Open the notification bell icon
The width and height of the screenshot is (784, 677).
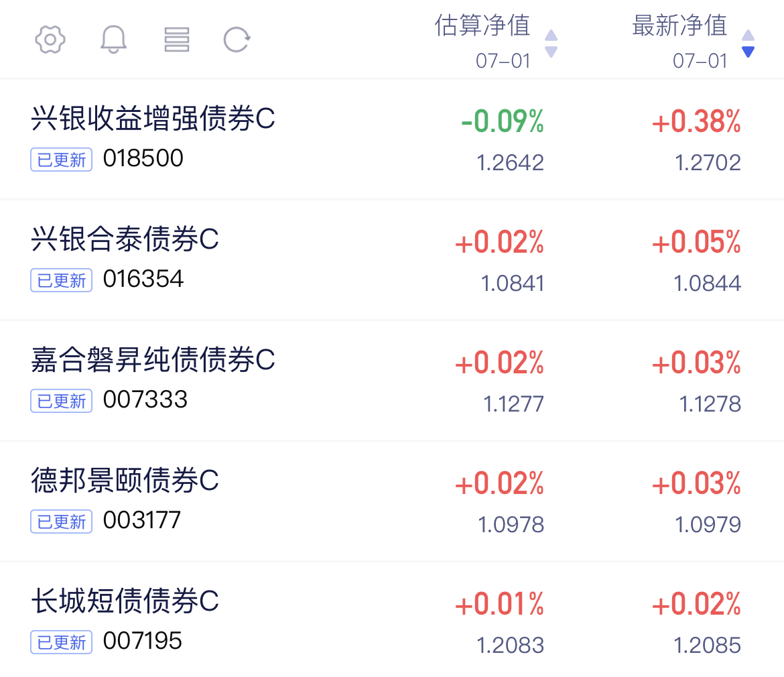click(x=113, y=40)
